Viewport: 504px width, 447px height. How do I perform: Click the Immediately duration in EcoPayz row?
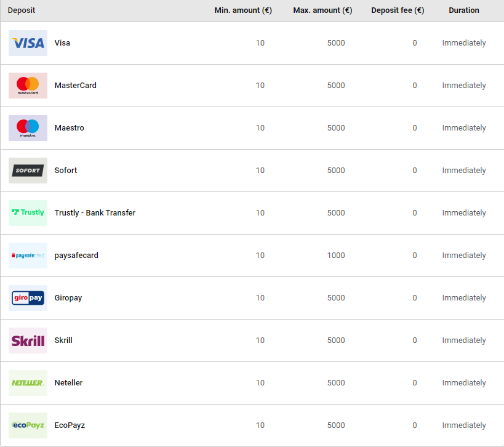(464, 425)
